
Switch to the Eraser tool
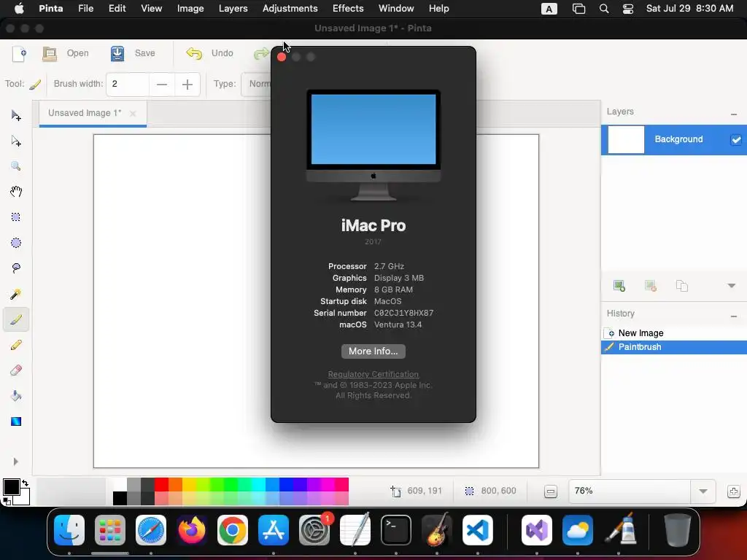click(16, 370)
